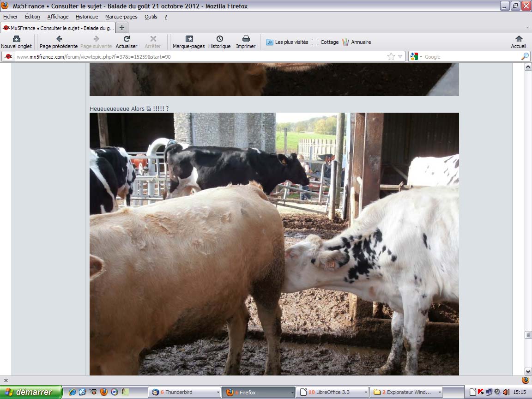
Task: Open the Cottage bookmark
Action: (x=325, y=42)
